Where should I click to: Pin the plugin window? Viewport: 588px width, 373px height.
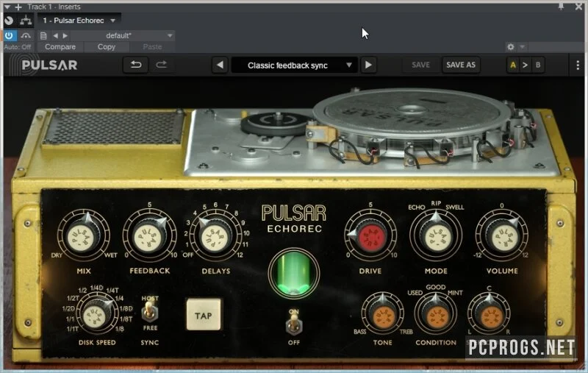click(561, 7)
